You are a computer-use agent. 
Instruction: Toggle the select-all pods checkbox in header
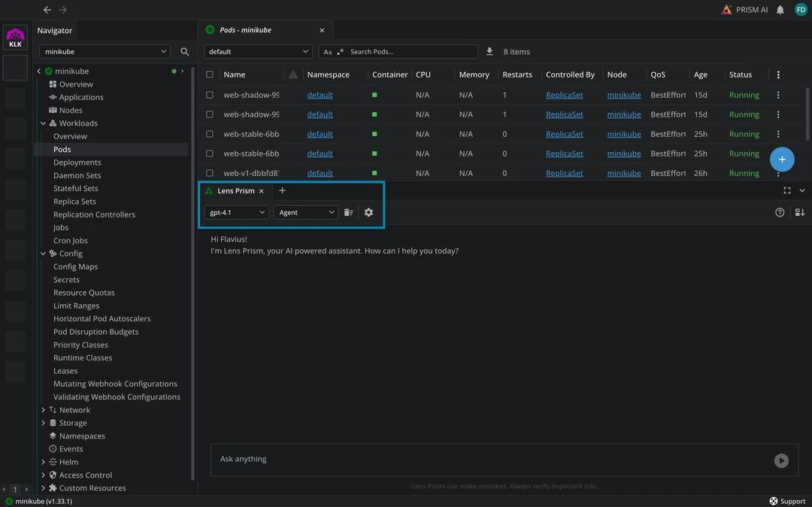point(210,75)
